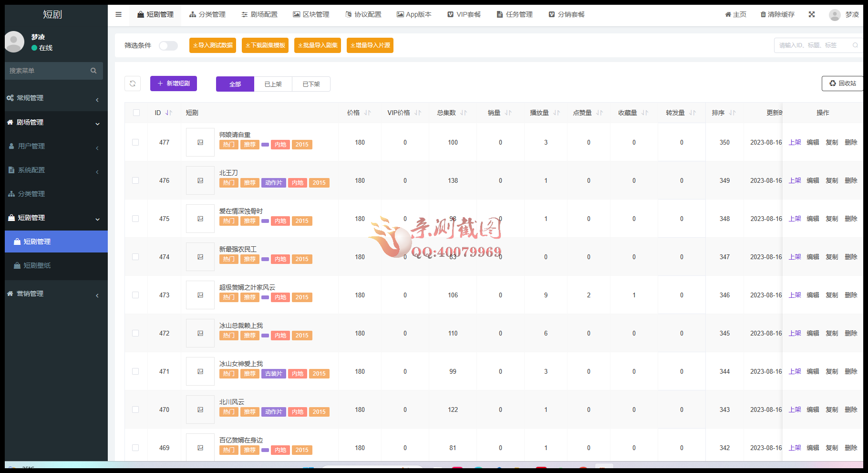This screenshot has width=868, height=473.
Task: Switch to the 区块管理 top tab
Action: click(x=311, y=14)
